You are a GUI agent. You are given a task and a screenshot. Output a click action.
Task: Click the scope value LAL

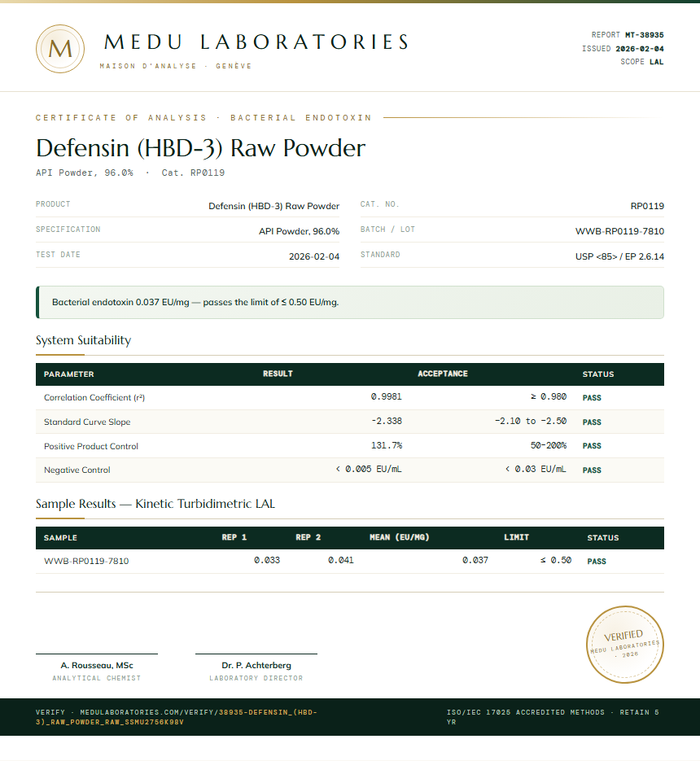(x=656, y=62)
